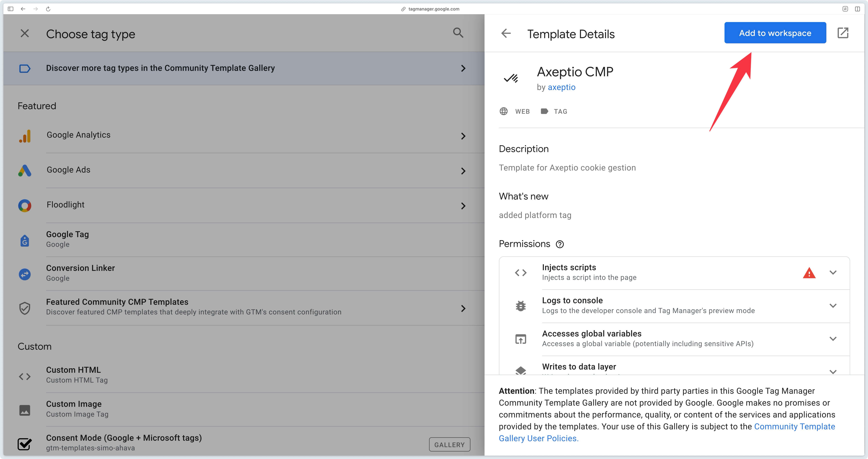The height and width of the screenshot is (459, 868).
Task: Open template in new window icon
Action: point(843,33)
